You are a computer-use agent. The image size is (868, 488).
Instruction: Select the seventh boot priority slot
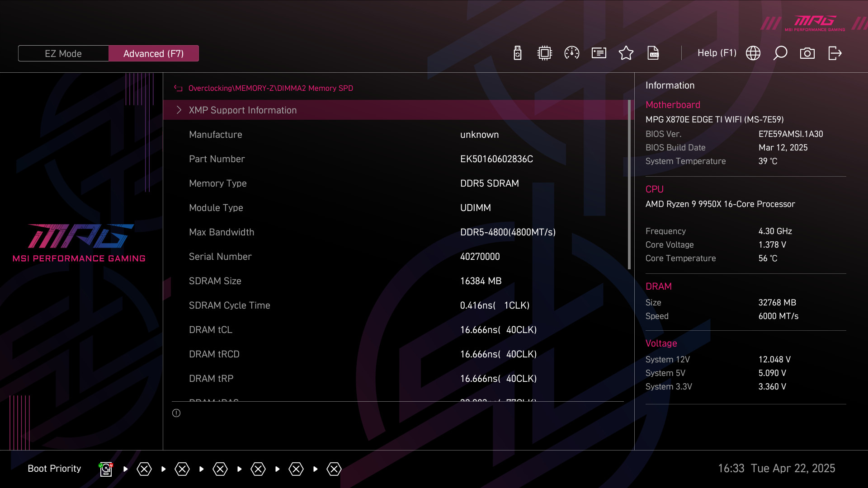coord(334,469)
